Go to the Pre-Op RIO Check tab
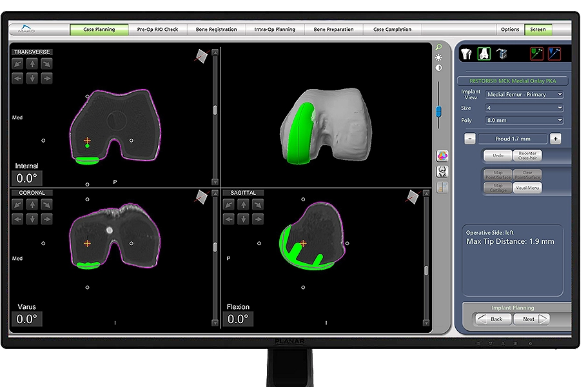 (157, 29)
